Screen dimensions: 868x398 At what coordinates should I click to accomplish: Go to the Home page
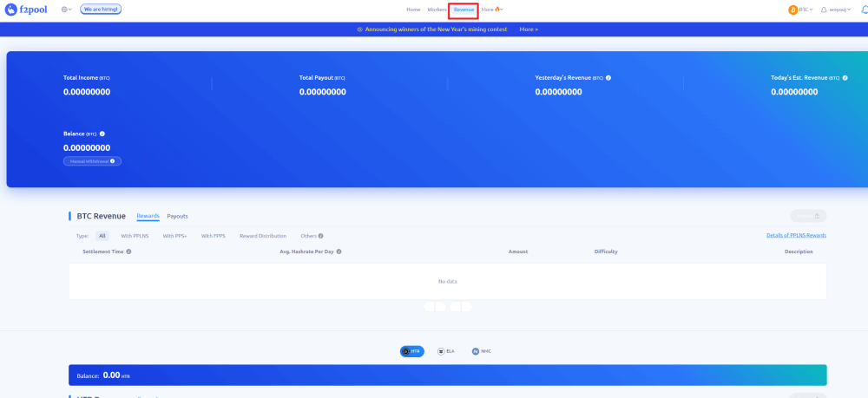[x=413, y=10]
